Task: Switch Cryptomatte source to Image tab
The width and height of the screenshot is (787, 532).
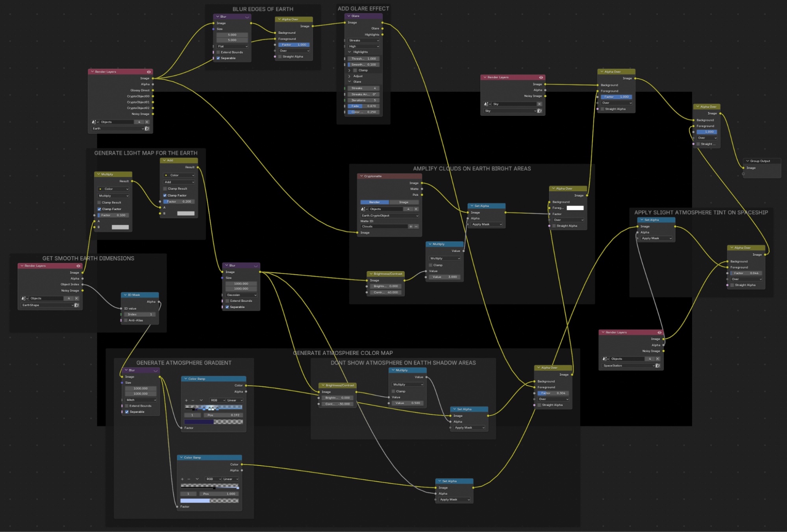Action: [x=404, y=202]
